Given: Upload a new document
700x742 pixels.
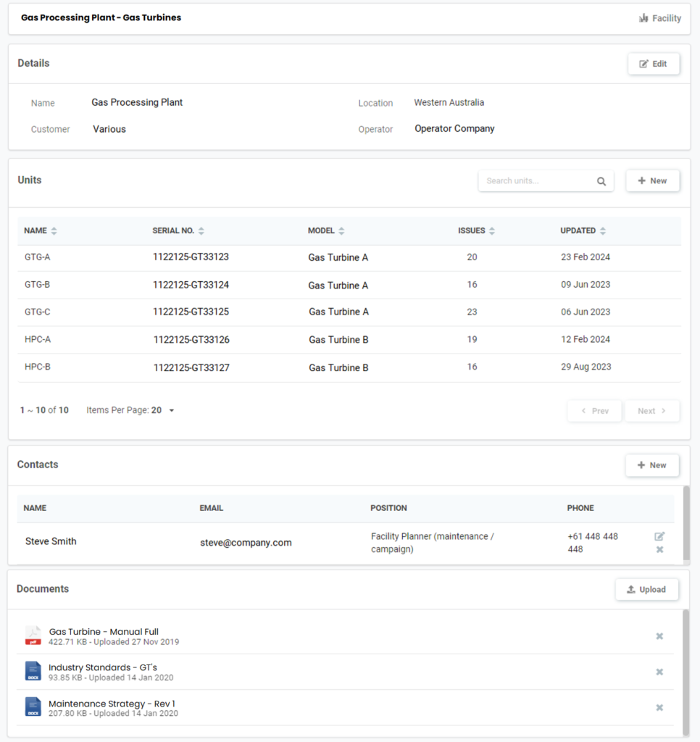Looking at the screenshot, I should coord(646,590).
